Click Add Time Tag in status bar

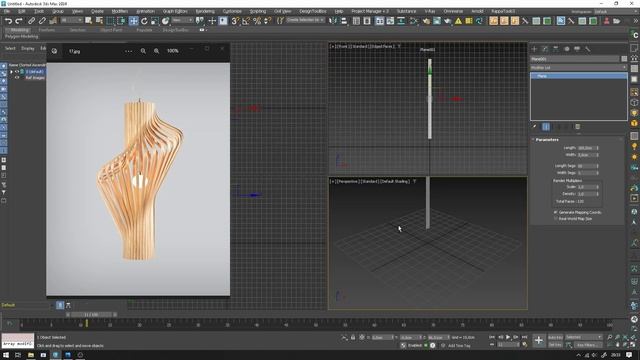(x=459, y=345)
